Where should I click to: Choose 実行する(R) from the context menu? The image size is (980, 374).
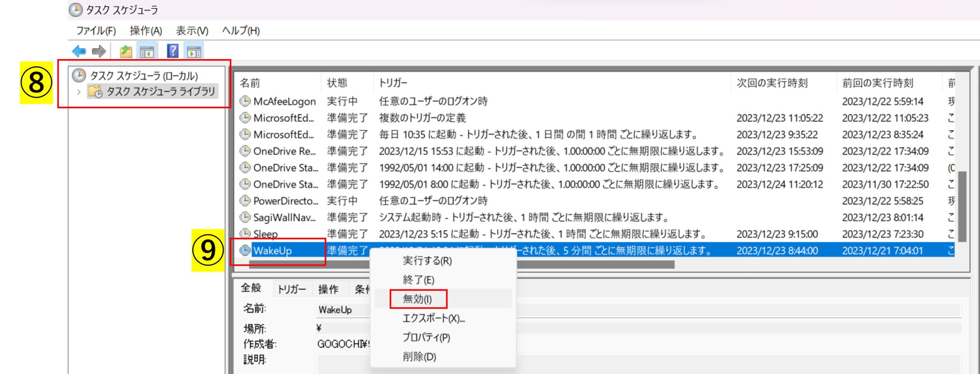pyautogui.click(x=427, y=261)
